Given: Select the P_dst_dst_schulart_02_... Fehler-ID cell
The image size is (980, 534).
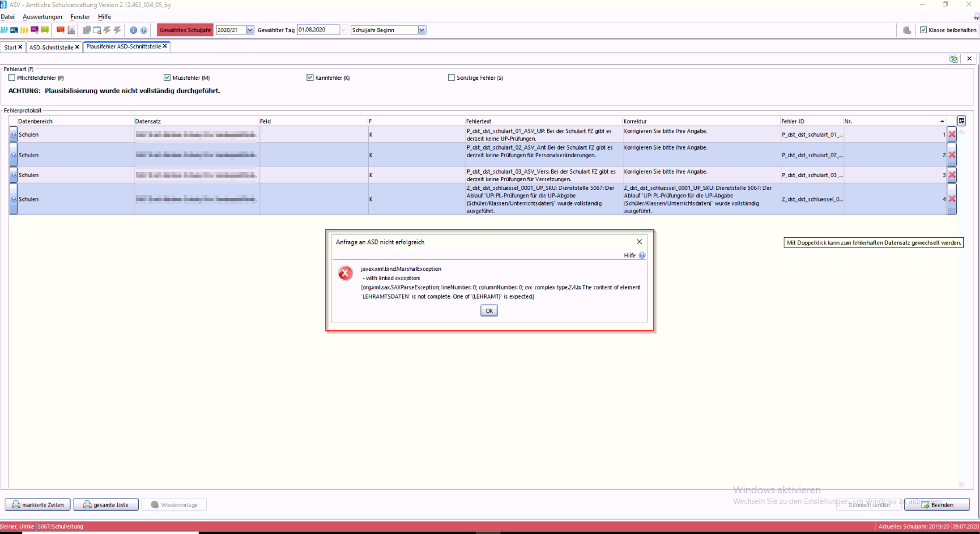Looking at the screenshot, I should [812, 155].
